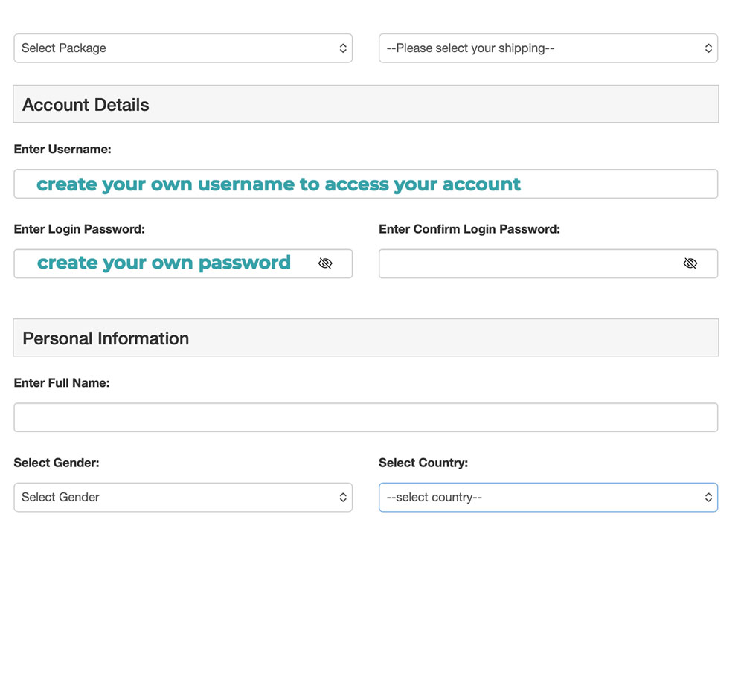Toggle visibility of Login Password
This screenshot has width=744, height=700.
(326, 263)
